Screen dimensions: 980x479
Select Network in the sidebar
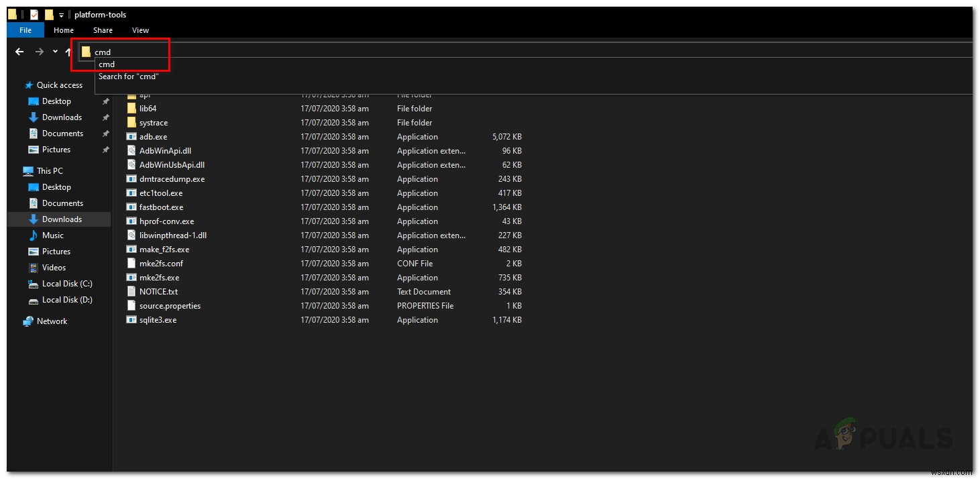point(53,321)
